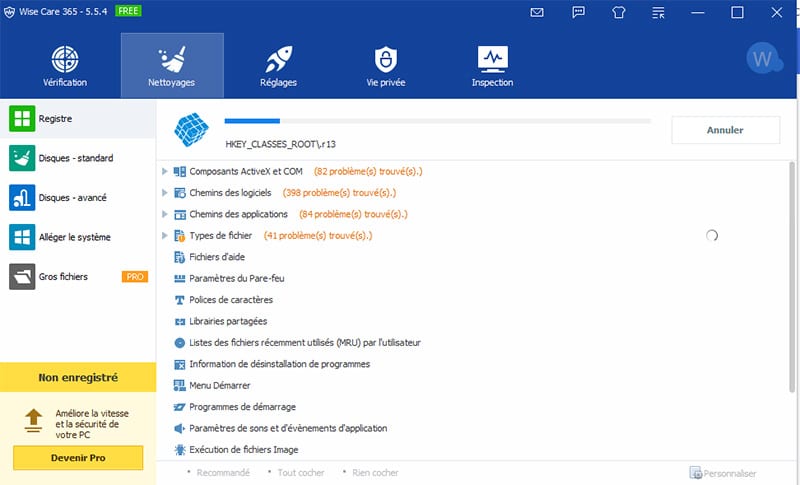
Task: Click the mail envelope icon in title bar
Action: tap(537, 12)
